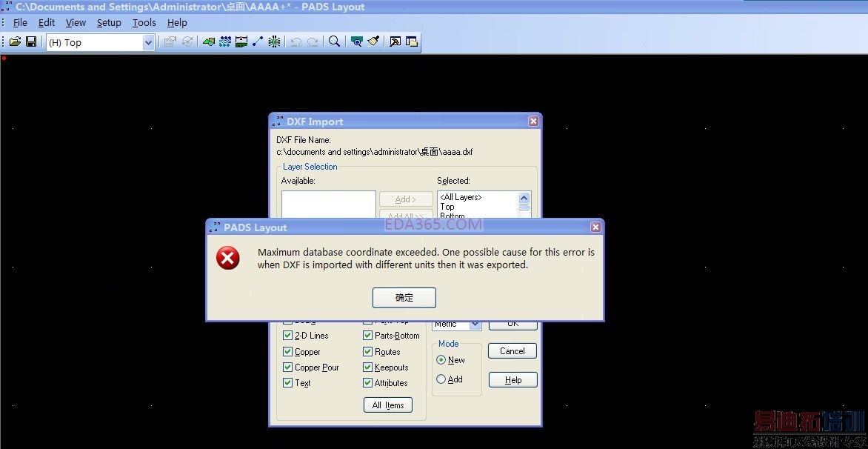The image size is (868, 449).
Task: Select the New mode radio button
Action: 441,360
